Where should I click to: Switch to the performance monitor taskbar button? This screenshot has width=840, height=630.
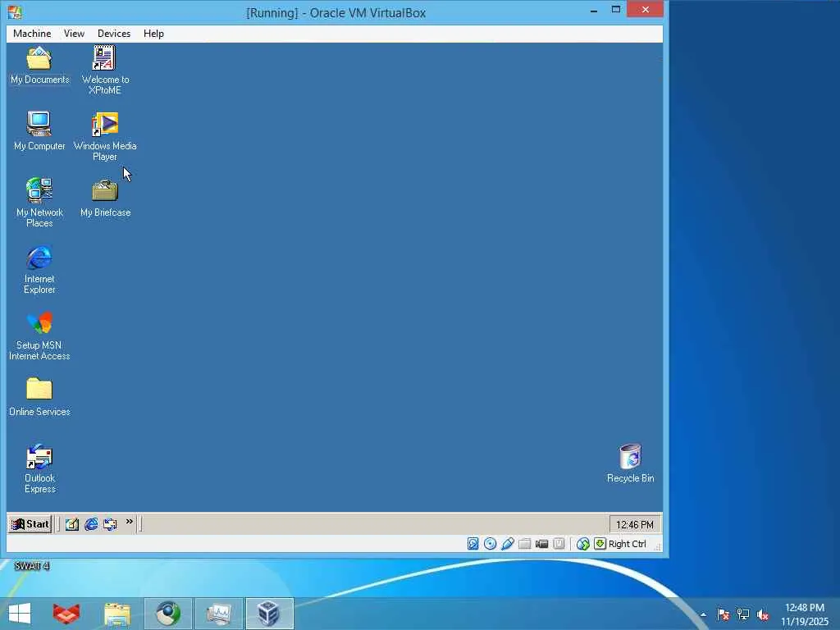219,614
